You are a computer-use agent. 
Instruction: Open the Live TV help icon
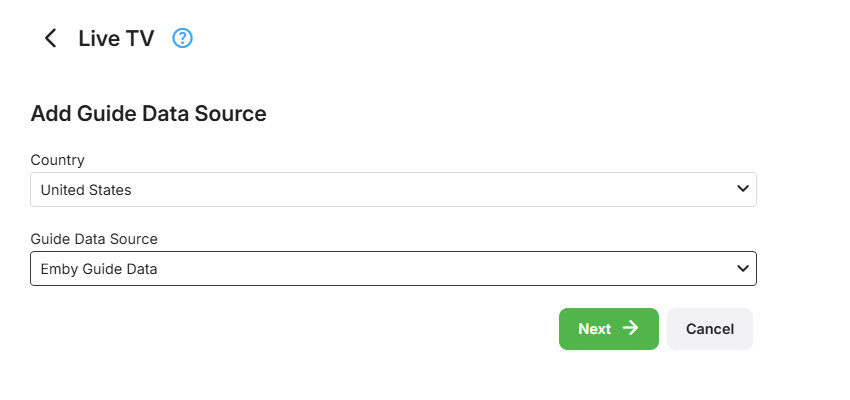[x=182, y=39]
